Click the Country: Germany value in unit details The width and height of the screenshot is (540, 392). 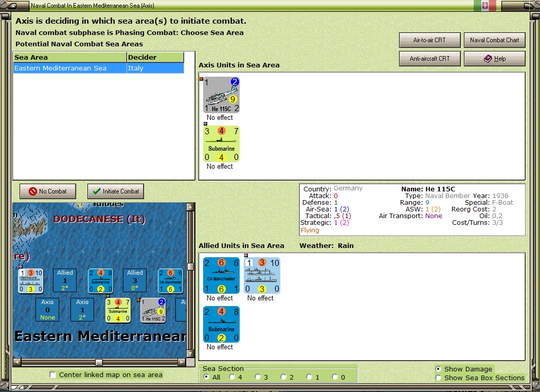tap(348, 188)
